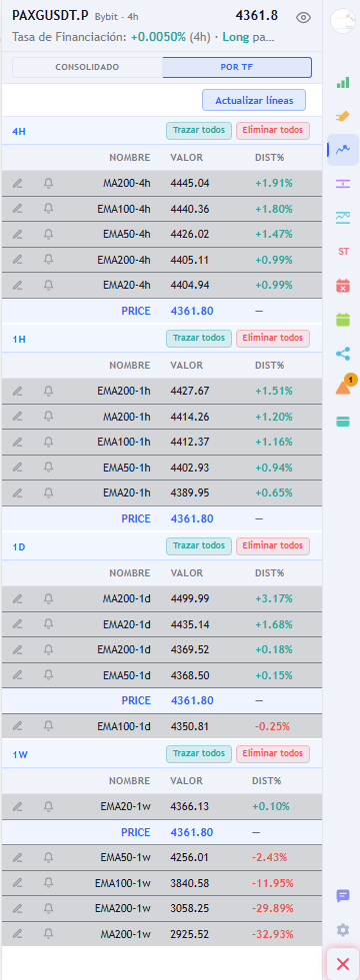Open the purple horizontal levels sidebar icon
This screenshot has width=360, height=980.
click(343, 183)
